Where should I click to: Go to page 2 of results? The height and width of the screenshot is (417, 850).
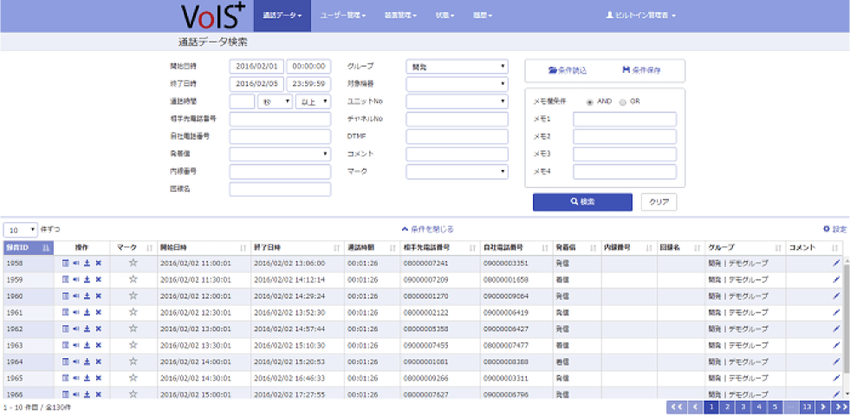click(x=727, y=407)
